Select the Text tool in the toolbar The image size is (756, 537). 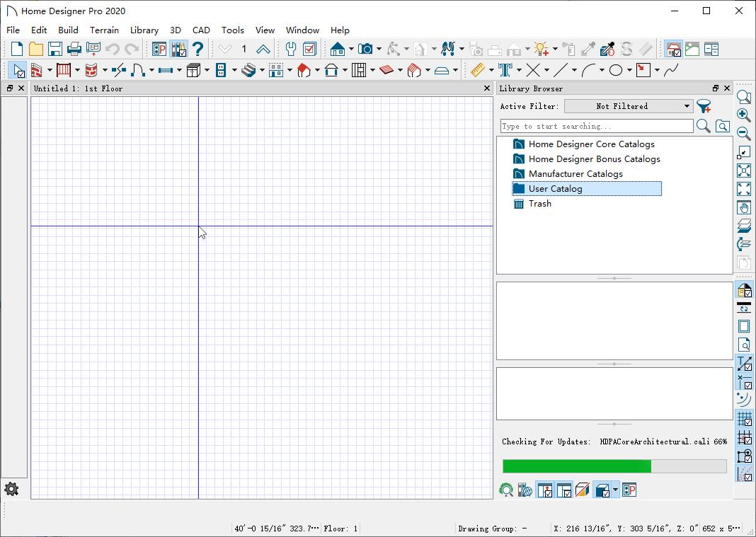[505, 70]
